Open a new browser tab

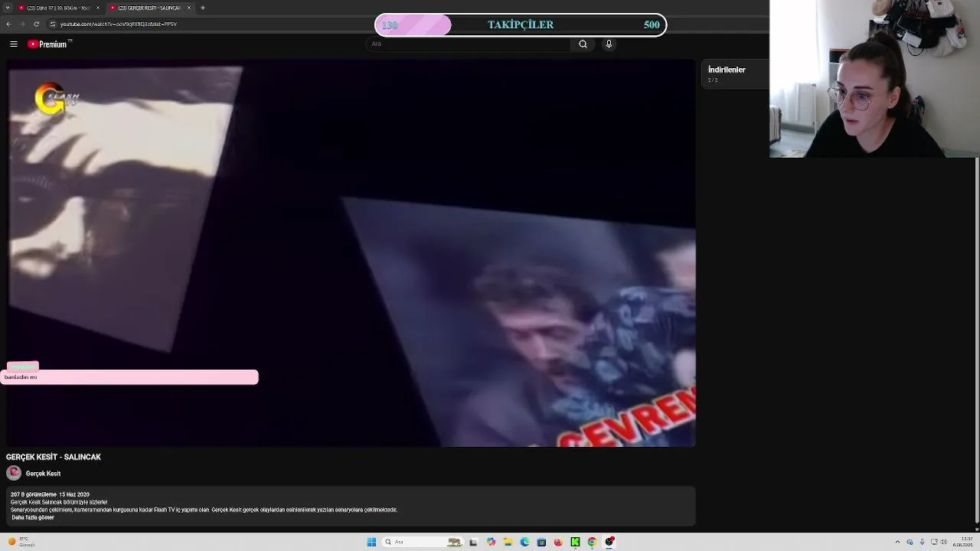pyautogui.click(x=203, y=8)
